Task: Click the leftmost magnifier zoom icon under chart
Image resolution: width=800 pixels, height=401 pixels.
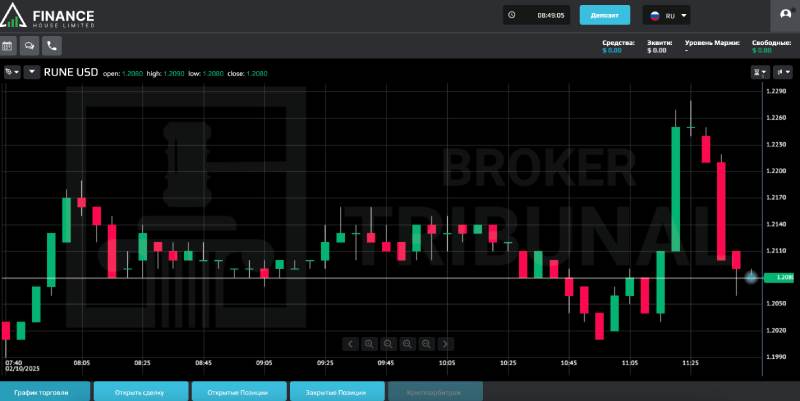Action: tap(369, 344)
